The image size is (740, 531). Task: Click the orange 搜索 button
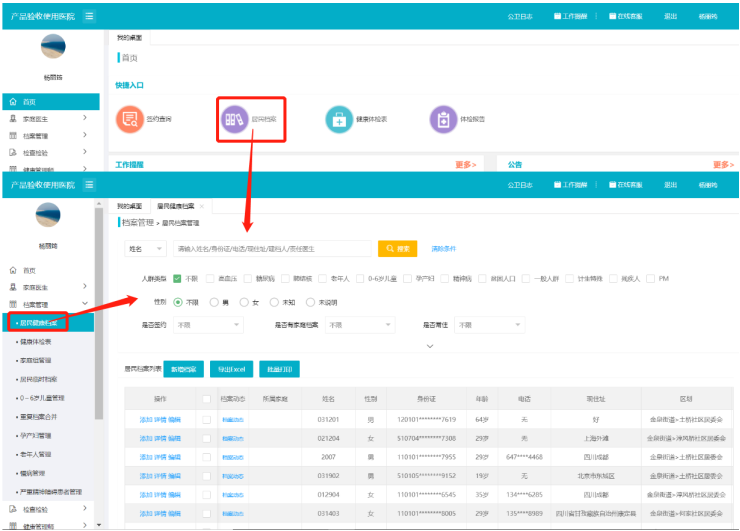point(397,248)
